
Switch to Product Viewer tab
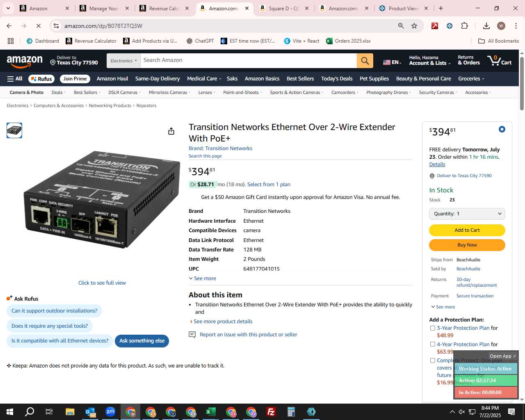point(404,8)
